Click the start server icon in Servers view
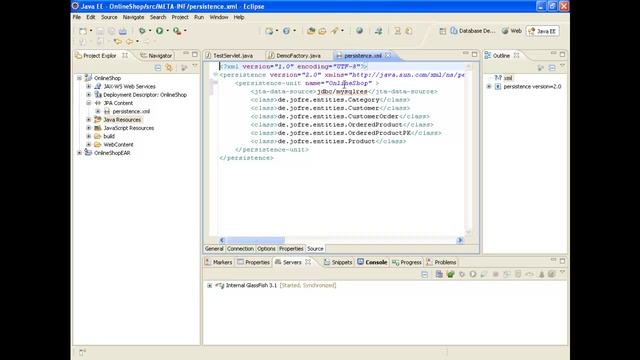This screenshot has height=360, width=640. click(x=473, y=274)
